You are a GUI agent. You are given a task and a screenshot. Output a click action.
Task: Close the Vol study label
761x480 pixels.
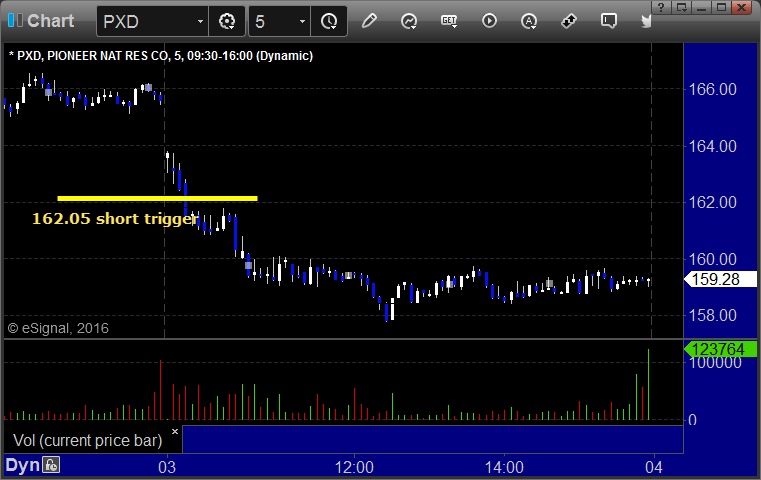[x=175, y=431]
